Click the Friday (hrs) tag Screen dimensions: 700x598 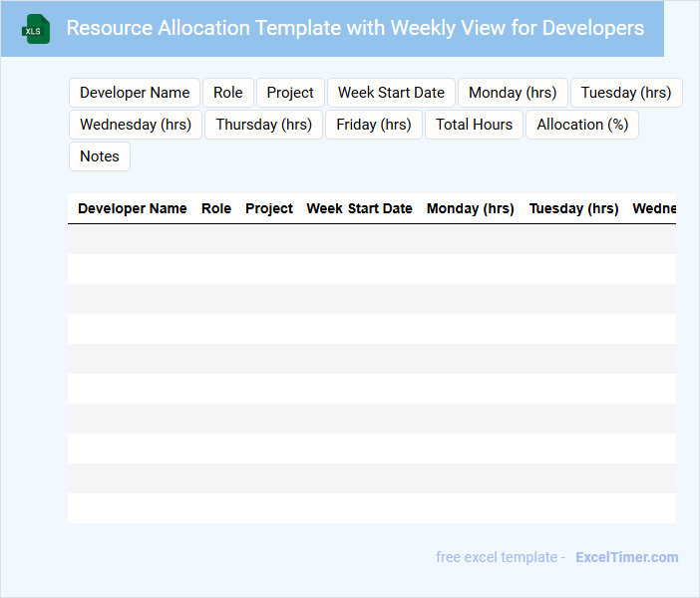[374, 125]
